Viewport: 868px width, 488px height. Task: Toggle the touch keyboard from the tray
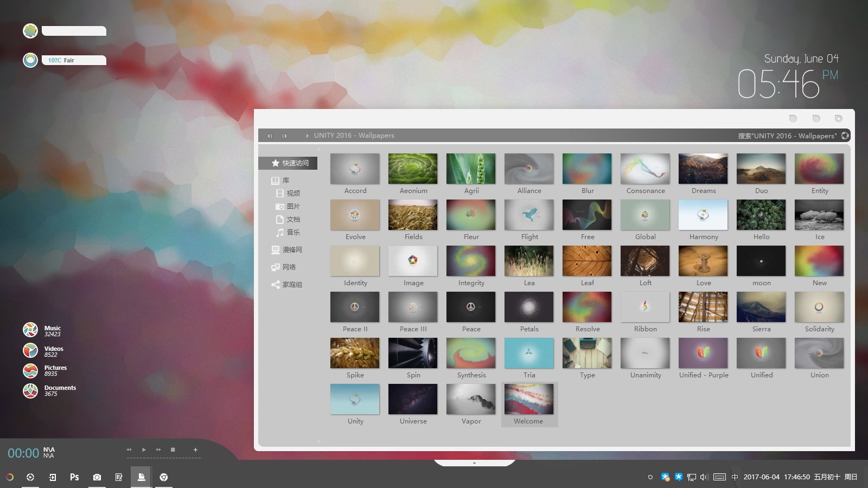point(719,477)
